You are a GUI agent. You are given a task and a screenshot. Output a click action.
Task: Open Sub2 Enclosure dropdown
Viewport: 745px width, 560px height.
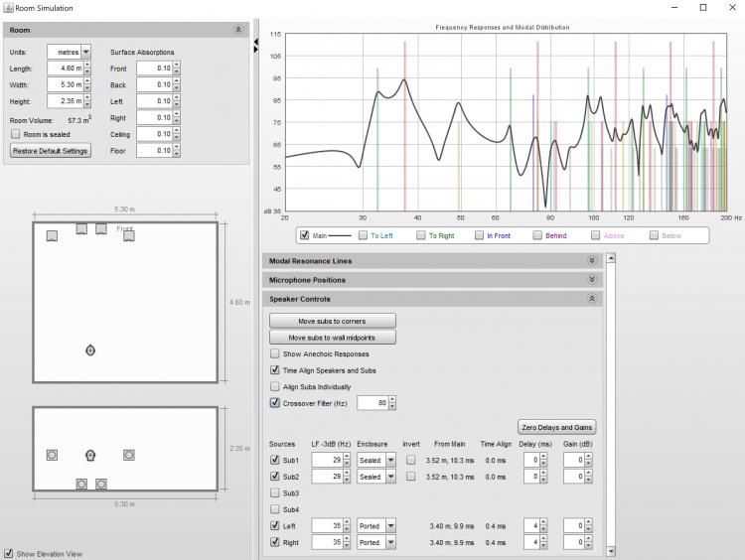click(391, 476)
